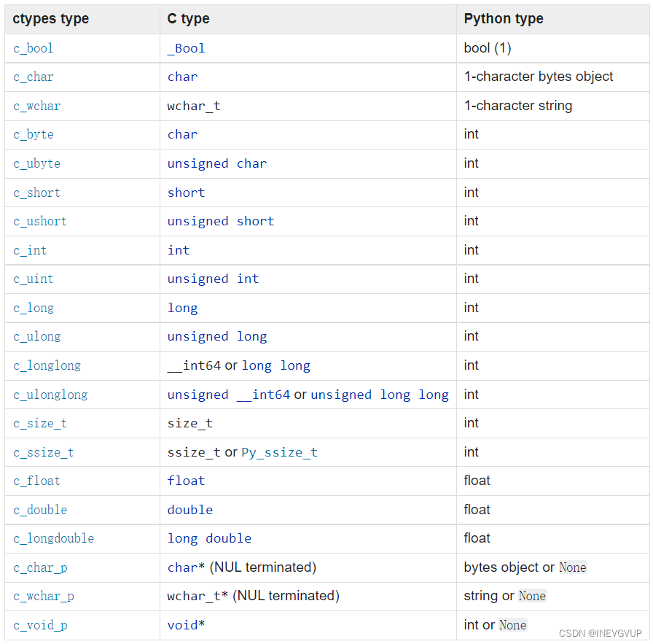Follow the unsigned int C type link
Image resolution: width=653 pixels, height=644 pixels.
pyautogui.click(x=214, y=279)
